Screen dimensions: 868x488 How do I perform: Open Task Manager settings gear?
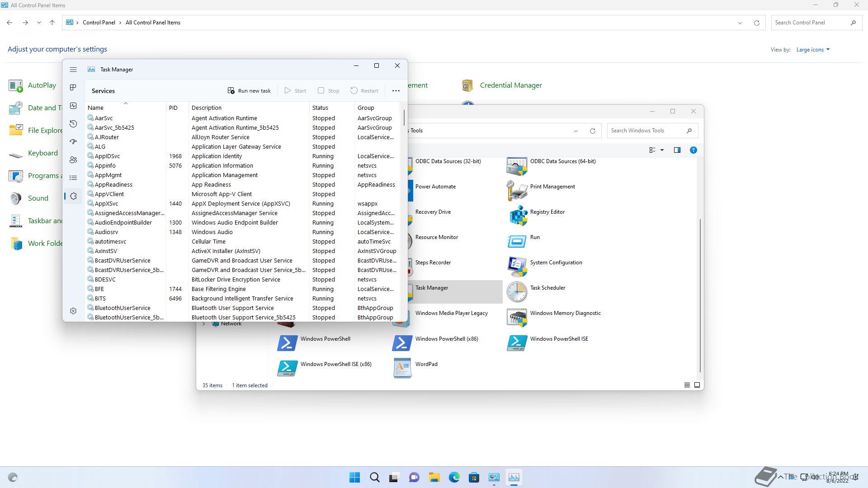[73, 311]
